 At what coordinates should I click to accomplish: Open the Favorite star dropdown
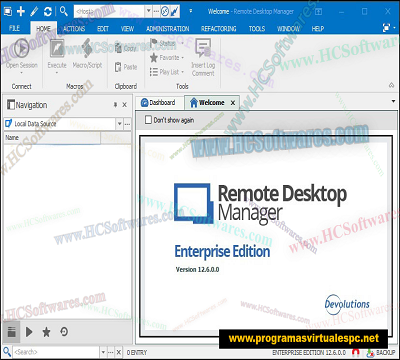point(167,58)
